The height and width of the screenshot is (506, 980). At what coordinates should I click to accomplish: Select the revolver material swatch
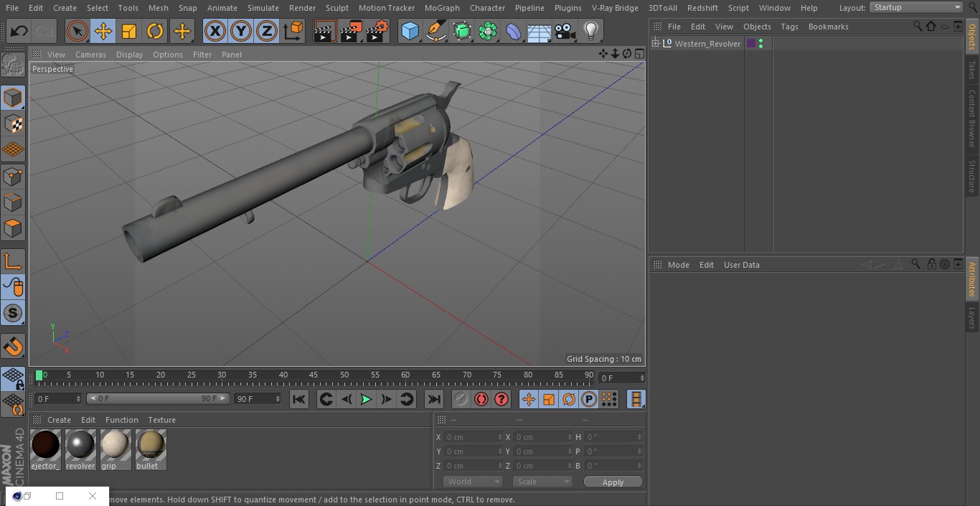(x=80, y=450)
